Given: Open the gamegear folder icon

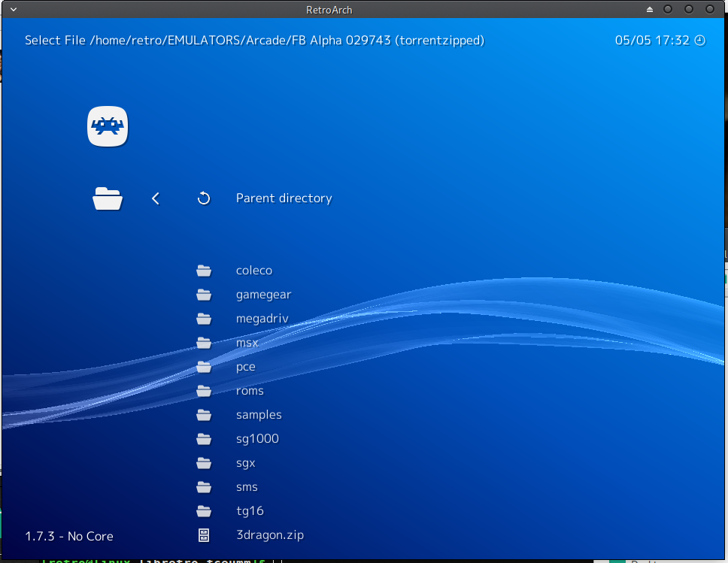Looking at the screenshot, I should tap(204, 295).
